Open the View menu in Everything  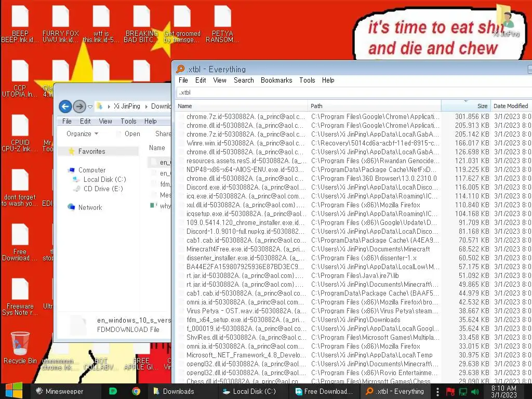coord(220,80)
